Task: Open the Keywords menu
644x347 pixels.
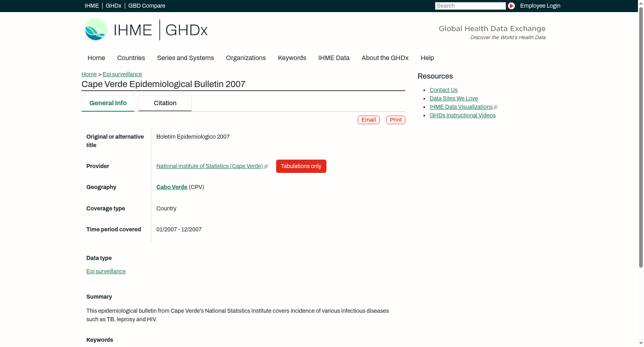Action: click(292, 58)
